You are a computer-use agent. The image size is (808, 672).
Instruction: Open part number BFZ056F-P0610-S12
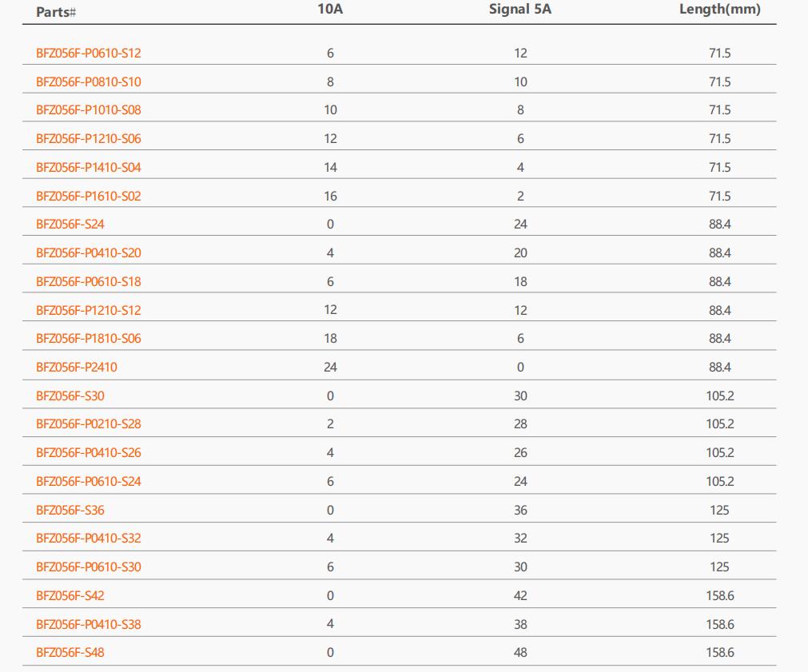point(88,53)
